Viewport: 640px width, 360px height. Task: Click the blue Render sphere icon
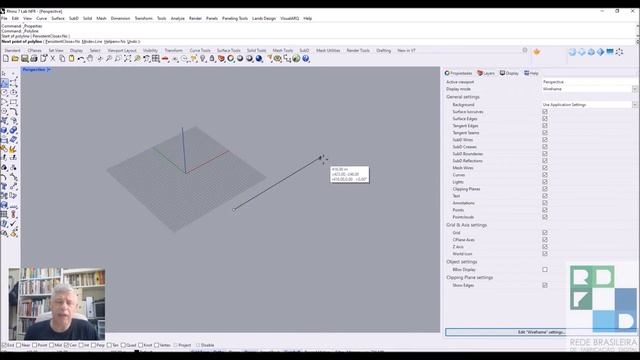coord(259,59)
